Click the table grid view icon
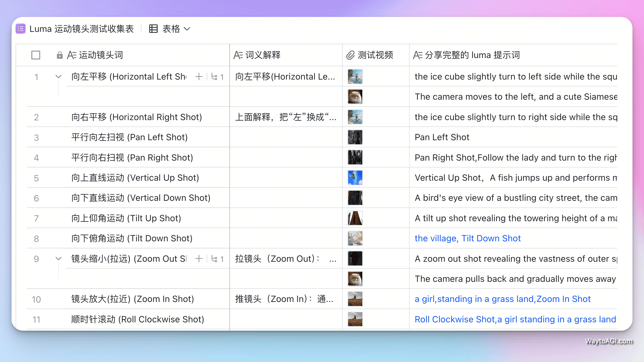 coord(153,29)
